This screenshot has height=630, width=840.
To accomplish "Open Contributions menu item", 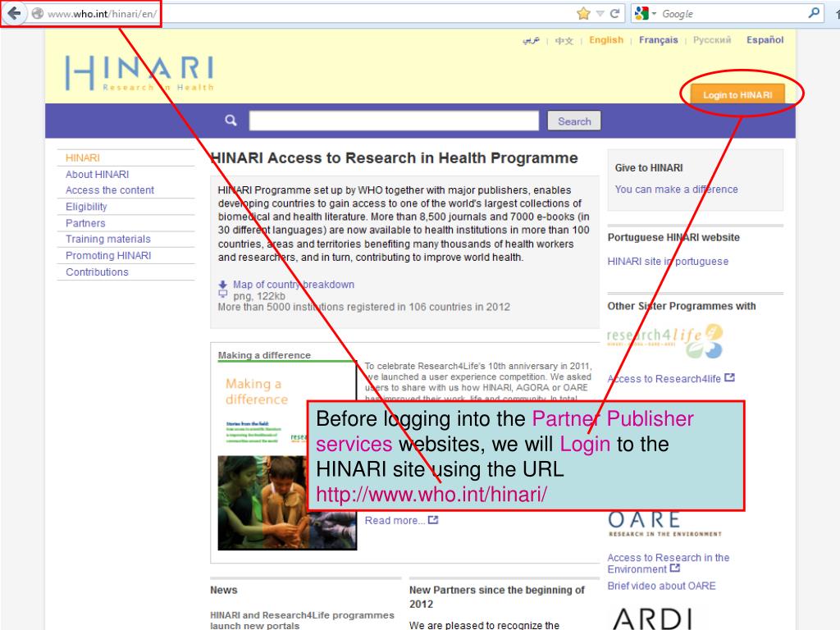I will click(x=97, y=272).
